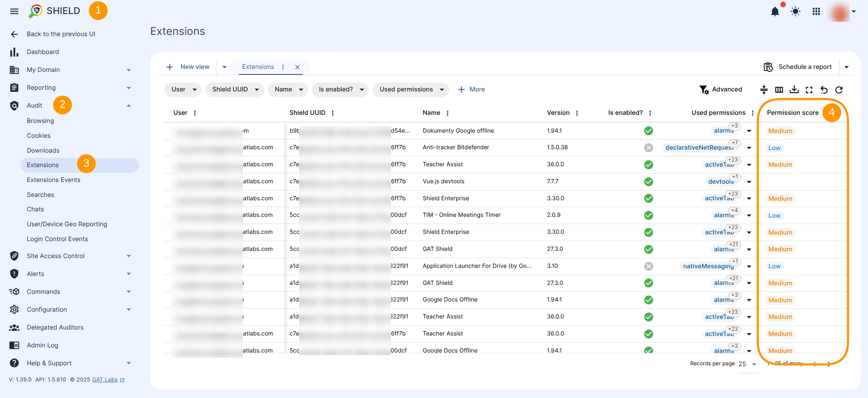Refresh the extensions table
This screenshot has width=868, height=398.
click(839, 90)
